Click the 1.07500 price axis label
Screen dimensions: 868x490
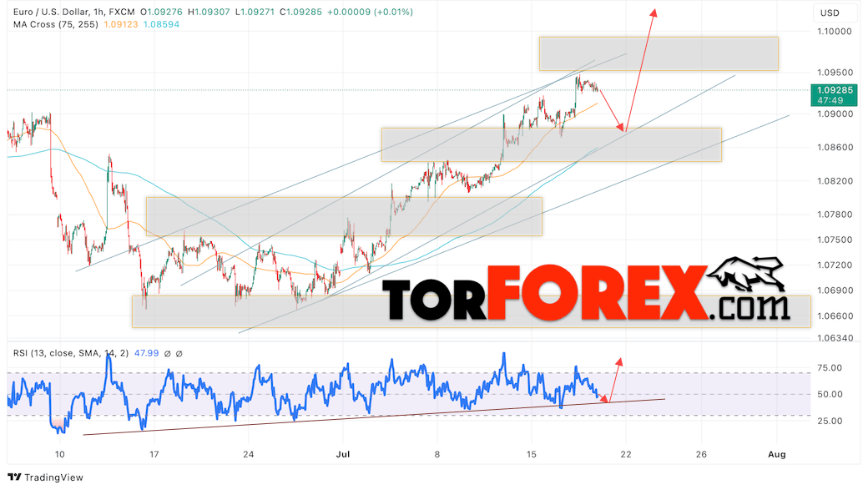coord(835,240)
